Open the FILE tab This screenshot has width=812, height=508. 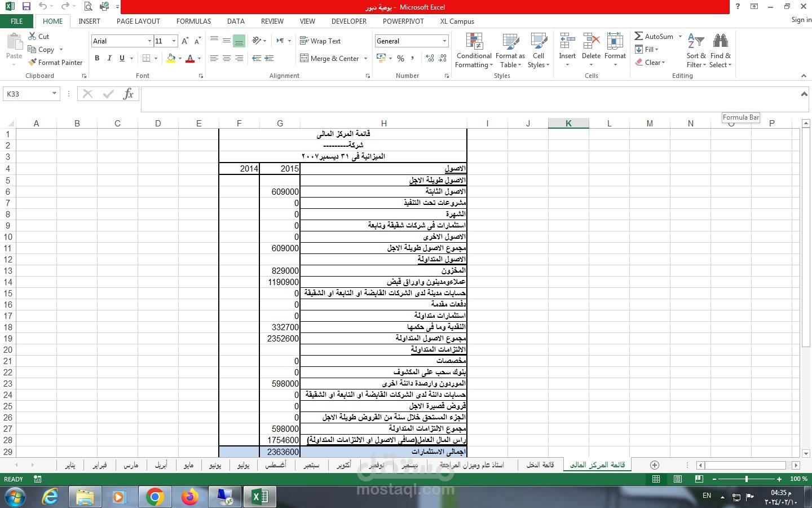pyautogui.click(x=17, y=21)
